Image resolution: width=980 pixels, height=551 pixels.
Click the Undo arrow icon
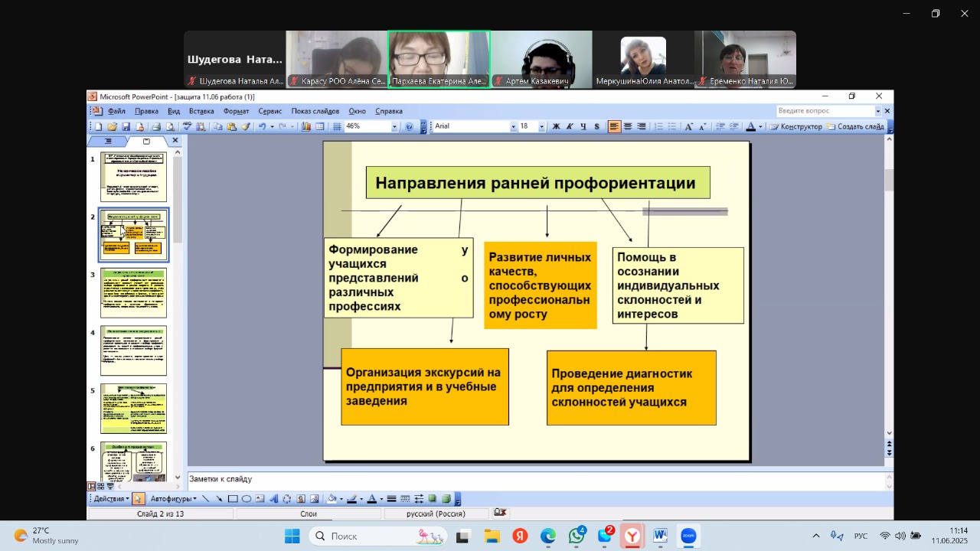(262, 127)
